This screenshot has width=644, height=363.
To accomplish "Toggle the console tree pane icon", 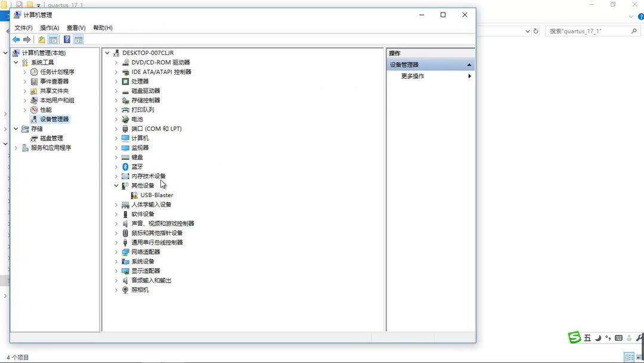I will [53, 39].
